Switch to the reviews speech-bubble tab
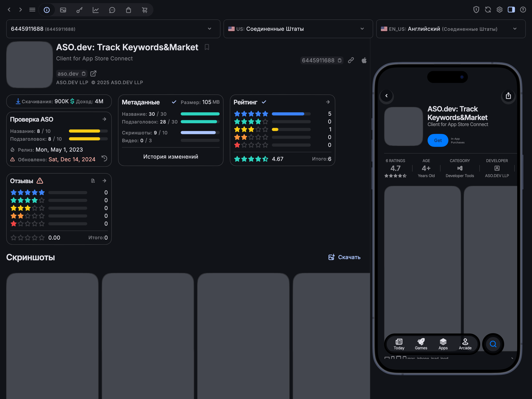The image size is (532, 399). click(x=112, y=10)
